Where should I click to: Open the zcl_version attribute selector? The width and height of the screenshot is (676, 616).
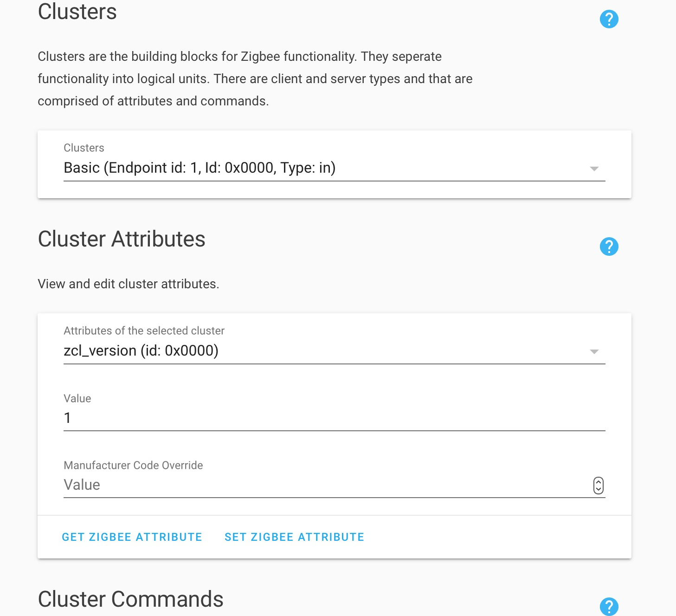point(334,350)
